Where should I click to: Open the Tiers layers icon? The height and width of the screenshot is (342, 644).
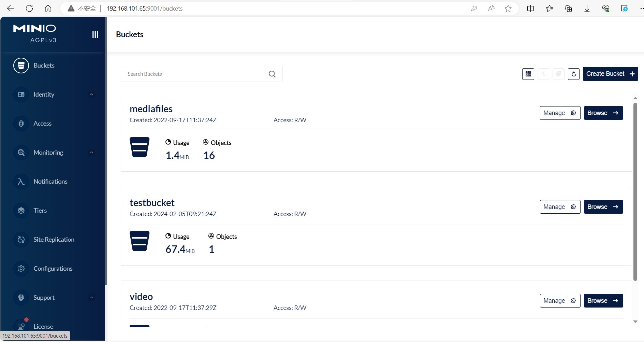tap(21, 211)
